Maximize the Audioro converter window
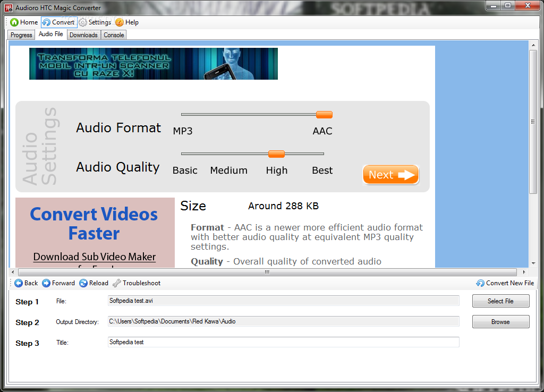Viewport: 544px width, 392px height. coord(508,5)
